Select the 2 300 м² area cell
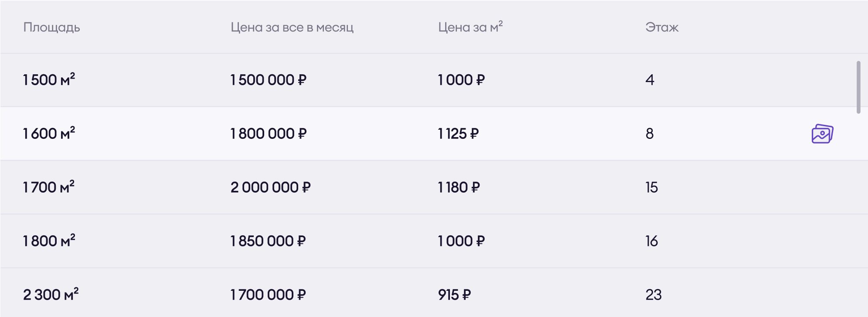The height and width of the screenshot is (317, 868). tap(51, 294)
